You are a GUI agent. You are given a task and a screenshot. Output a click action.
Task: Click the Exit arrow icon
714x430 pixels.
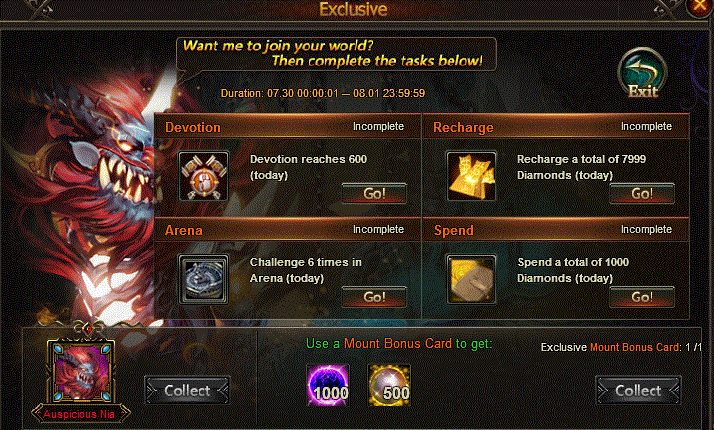click(643, 74)
